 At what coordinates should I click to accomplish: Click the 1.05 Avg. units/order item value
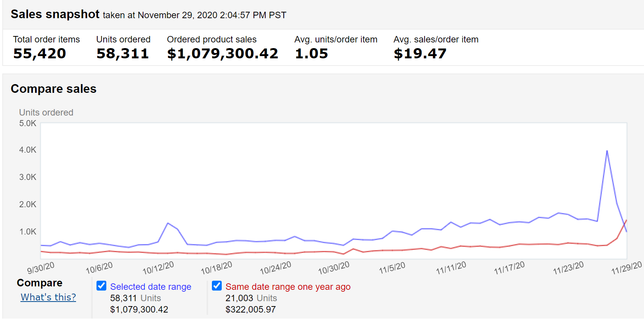point(311,53)
